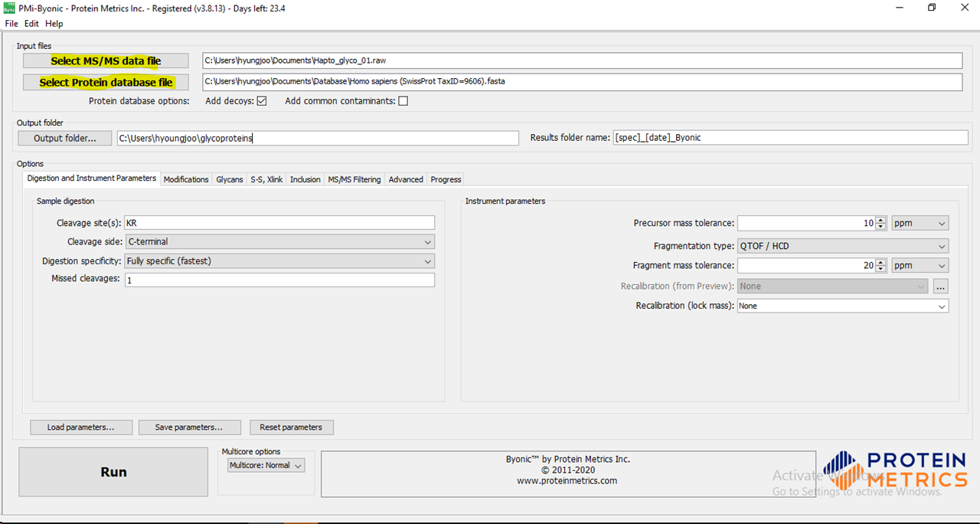980x524 pixels.
Task: Click the Results folder name field
Action: click(x=790, y=138)
